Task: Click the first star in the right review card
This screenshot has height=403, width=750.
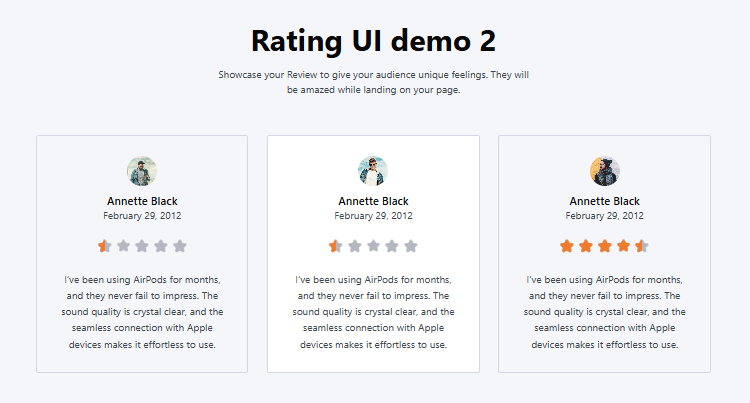Action: pyautogui.click(x=567, y=246)
